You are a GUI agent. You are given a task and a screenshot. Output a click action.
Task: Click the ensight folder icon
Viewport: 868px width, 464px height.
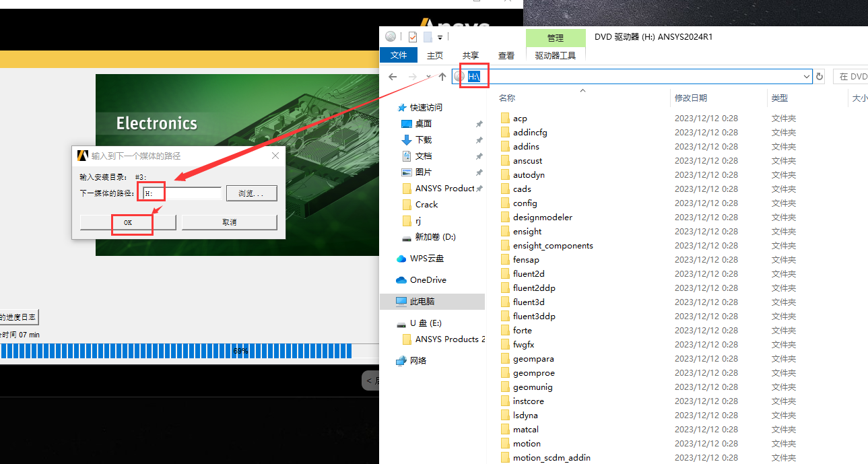(x=506, y=232)
